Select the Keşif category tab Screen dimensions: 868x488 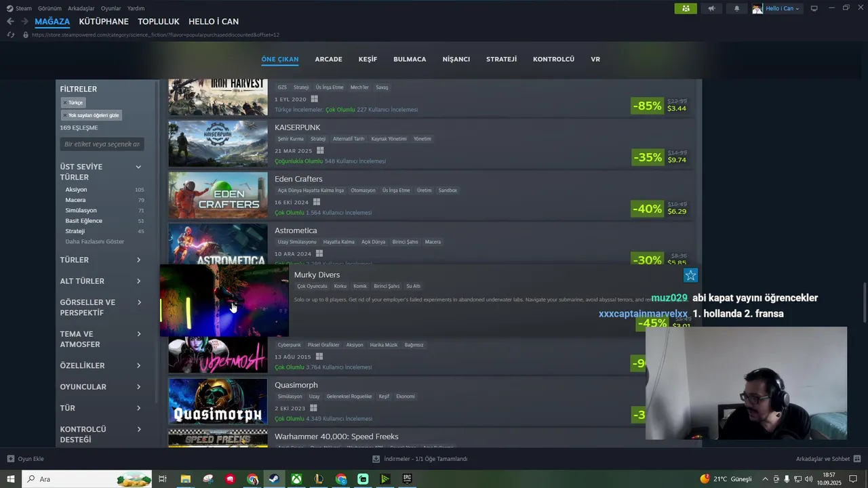pos(368,60)
